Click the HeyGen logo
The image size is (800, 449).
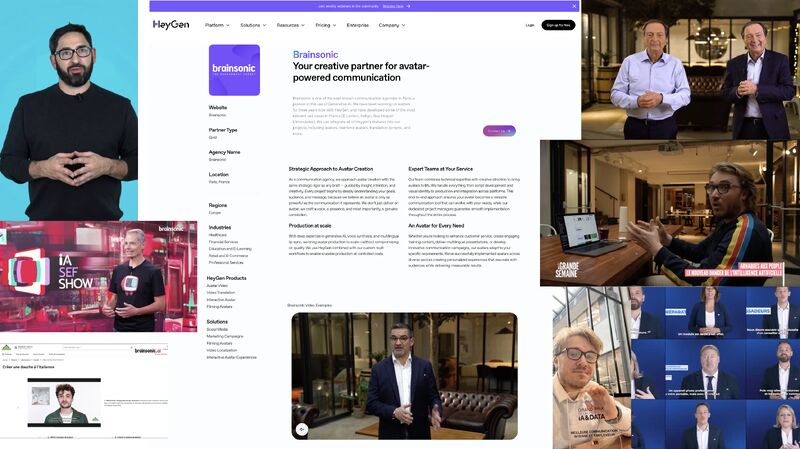pyautogui.click(x=171, y=24)
